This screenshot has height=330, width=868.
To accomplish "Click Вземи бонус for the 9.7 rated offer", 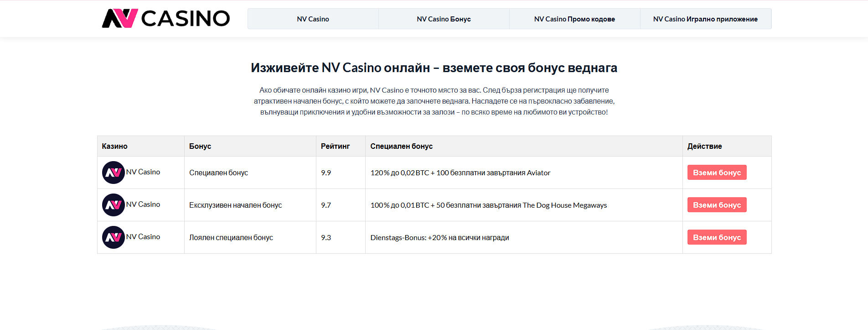I will point(717,205).
